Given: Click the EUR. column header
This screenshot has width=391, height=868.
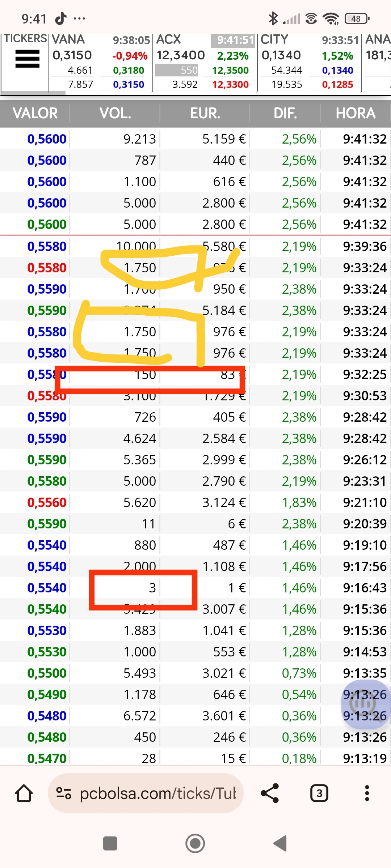Looking at the screenshot, I should coord(205,114).
